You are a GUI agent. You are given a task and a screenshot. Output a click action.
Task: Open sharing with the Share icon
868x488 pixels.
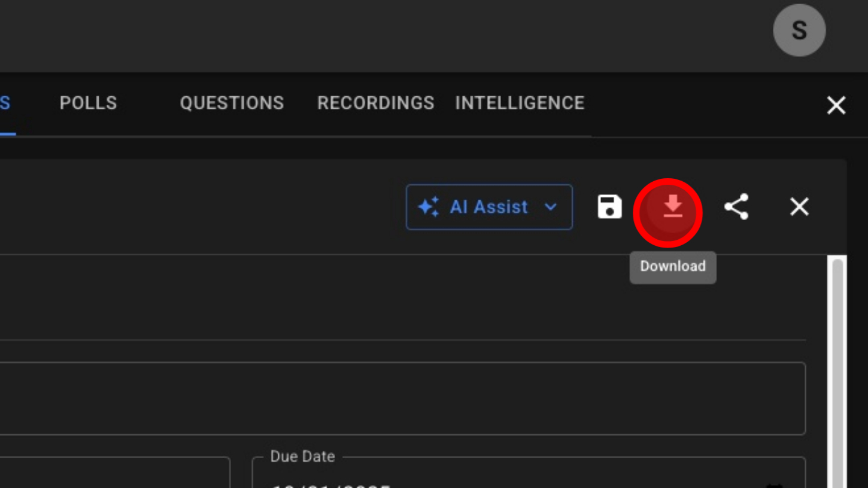[x=736, y=207]
